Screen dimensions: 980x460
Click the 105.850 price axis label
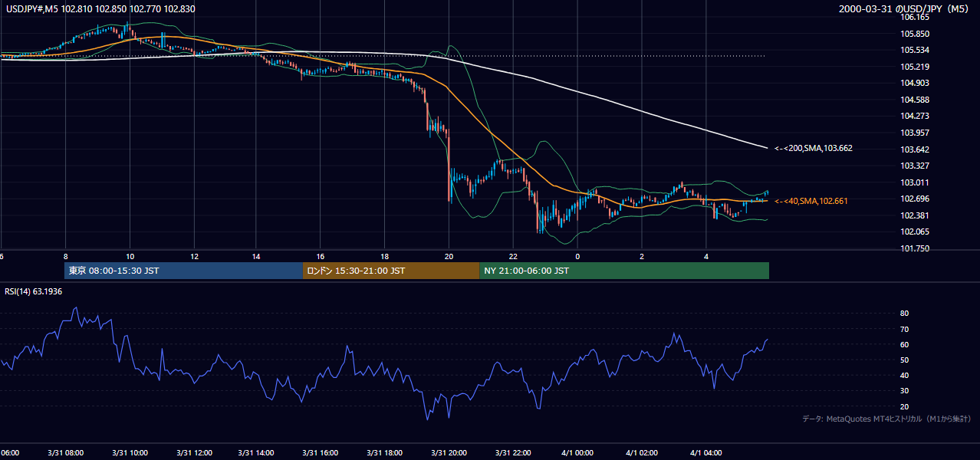(915, 34)
